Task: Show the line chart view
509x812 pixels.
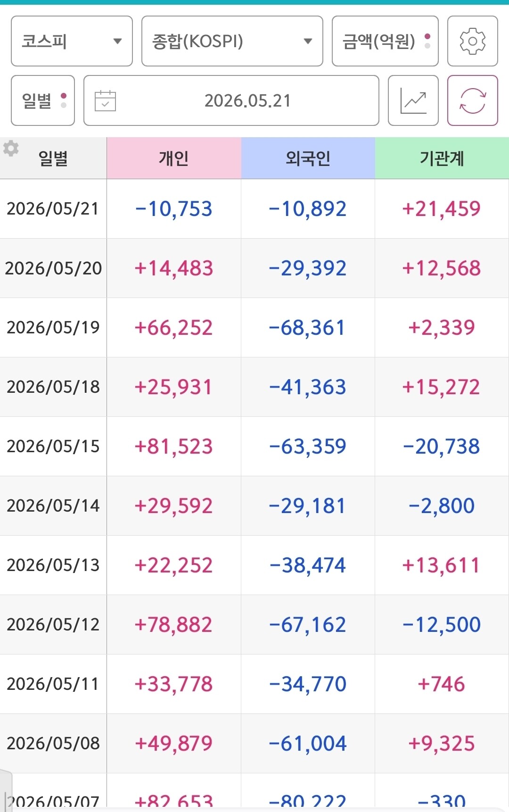Action: click(413, 100)
